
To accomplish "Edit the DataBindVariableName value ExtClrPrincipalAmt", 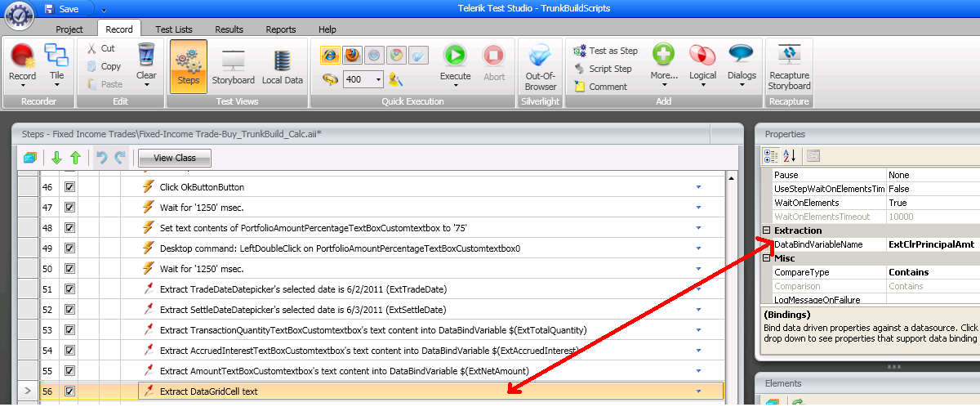I will [x=933, y=244].
